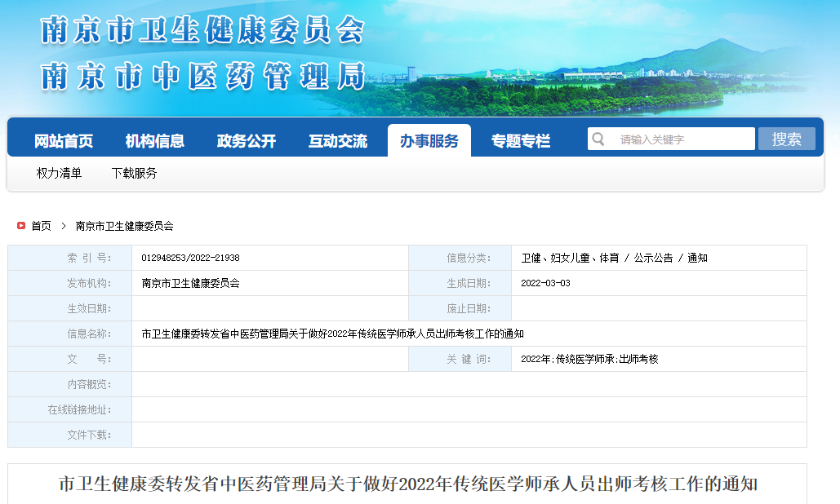Click the red home icon in breadcrumb

21,226
